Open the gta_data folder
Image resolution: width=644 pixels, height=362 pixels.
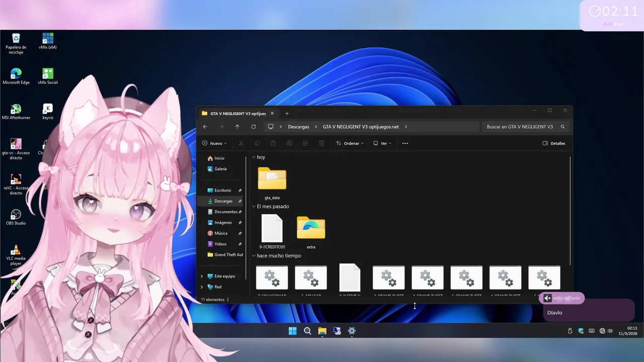pyautogui.click(x=272, y=183)
